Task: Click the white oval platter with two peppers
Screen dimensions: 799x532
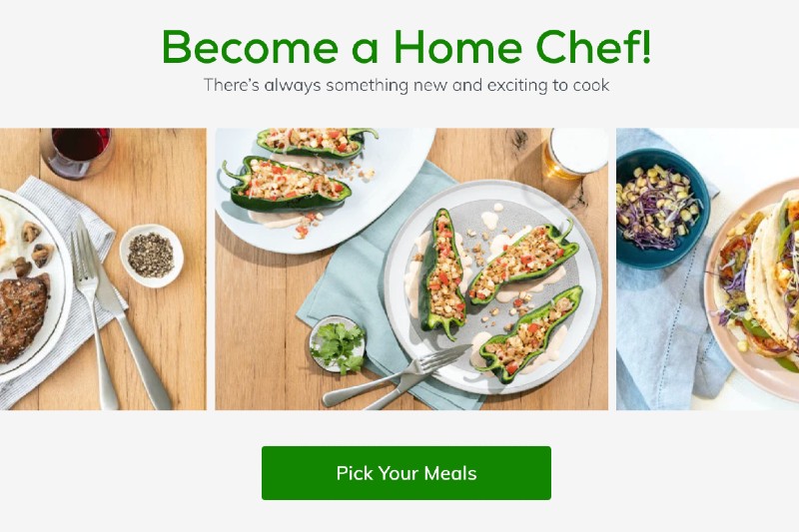Action: pyautogui.click(x=325, y=190)
